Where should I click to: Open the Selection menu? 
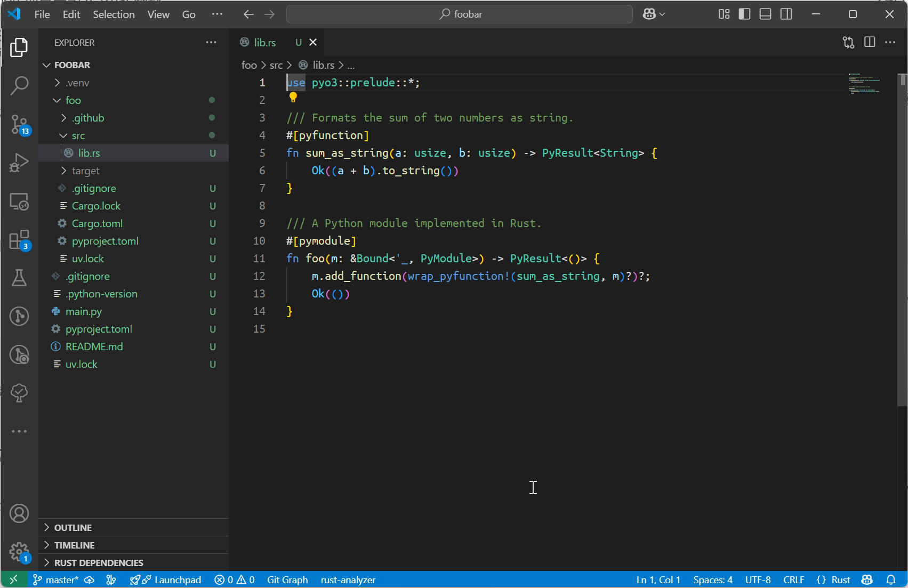(114, 14)
